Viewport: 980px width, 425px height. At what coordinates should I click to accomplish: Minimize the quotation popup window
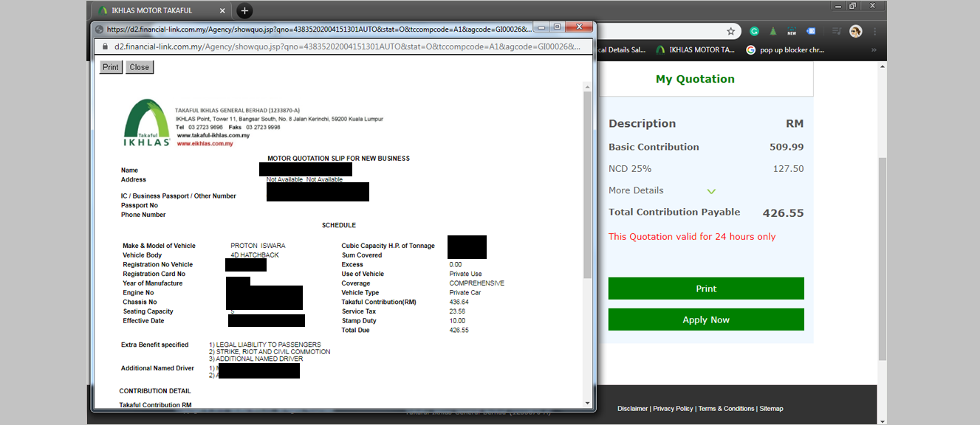(x=541, y=27)
